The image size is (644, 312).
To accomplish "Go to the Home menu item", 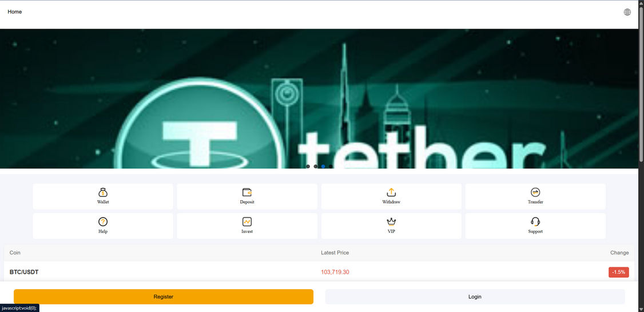I will pos(15,12).
